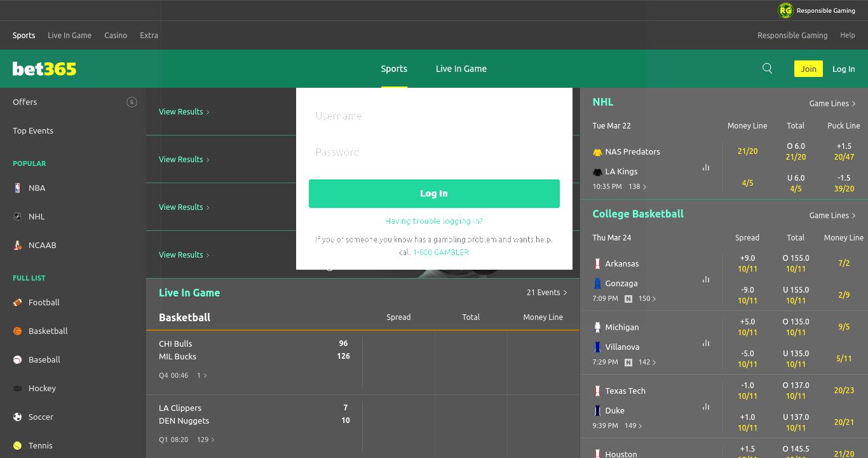Select Michigan money line 9/5

[844, 326]
